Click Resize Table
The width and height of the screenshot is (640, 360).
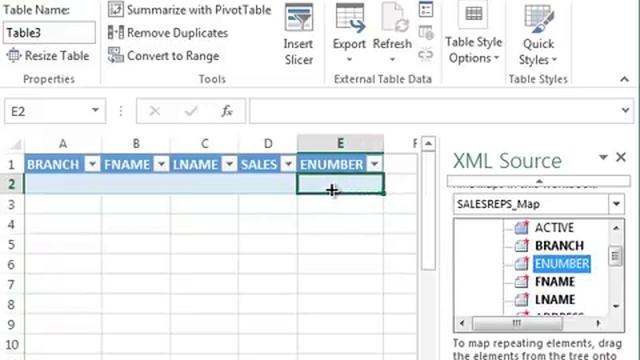pyautogui.click(x=48, y=56)
